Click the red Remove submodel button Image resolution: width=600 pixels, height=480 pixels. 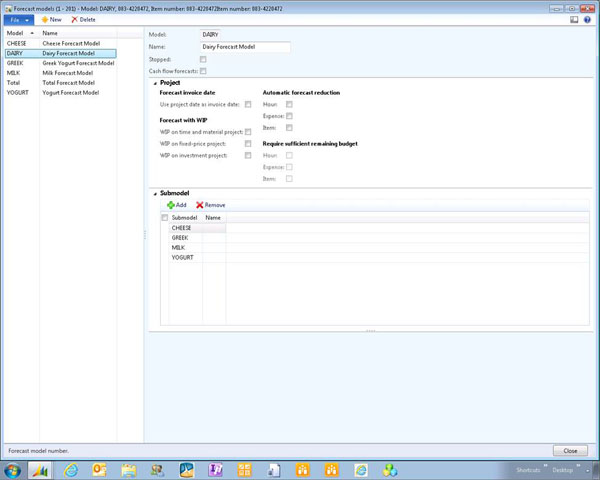(x=210, y=205)
